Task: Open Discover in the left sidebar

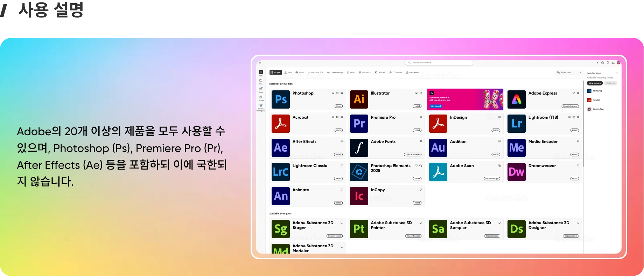Action: (261, 98)
